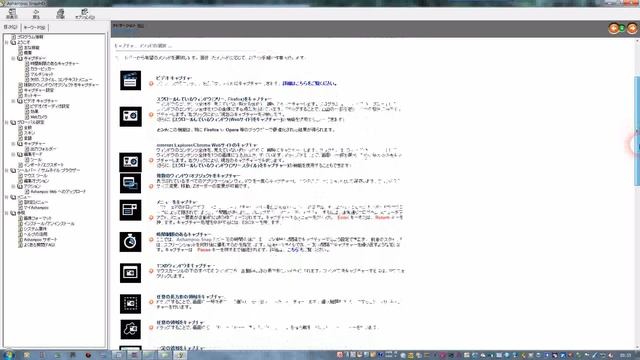This screenshot has height=360, width=640.
Task: Click the timed capture stopwatch icon
Action: (131, 242)
